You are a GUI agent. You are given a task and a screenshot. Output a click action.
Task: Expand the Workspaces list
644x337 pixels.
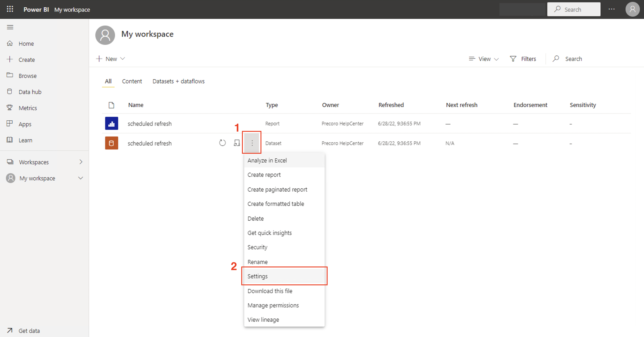point(80,162)
